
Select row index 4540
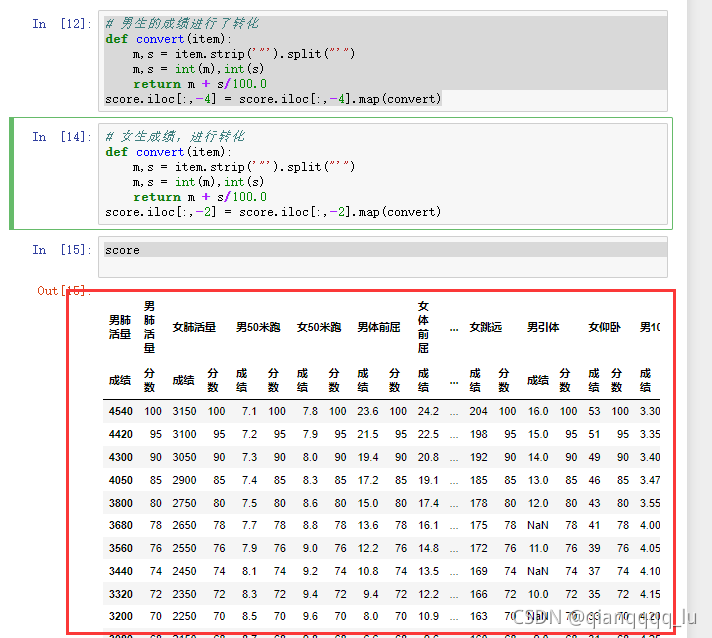point(121,411)
